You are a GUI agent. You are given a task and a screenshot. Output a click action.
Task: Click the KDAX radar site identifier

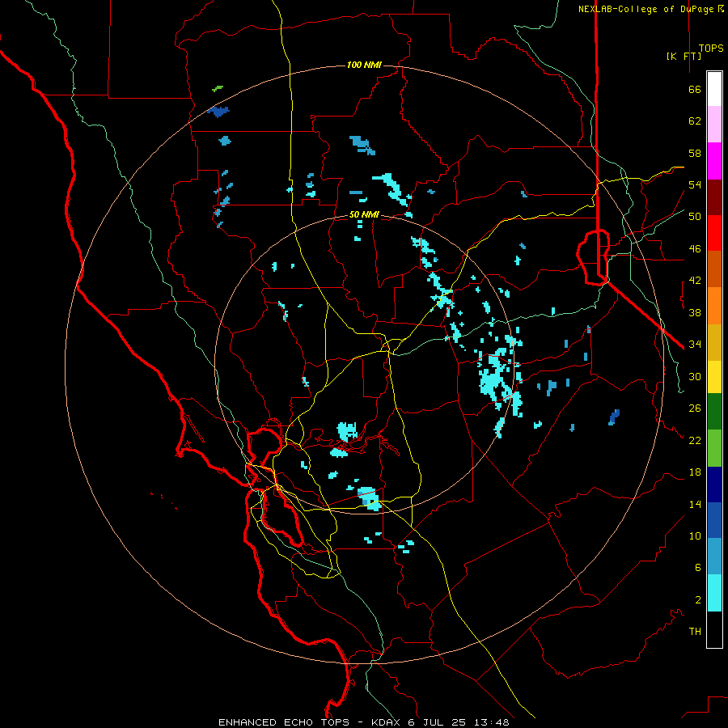[387, 722]
